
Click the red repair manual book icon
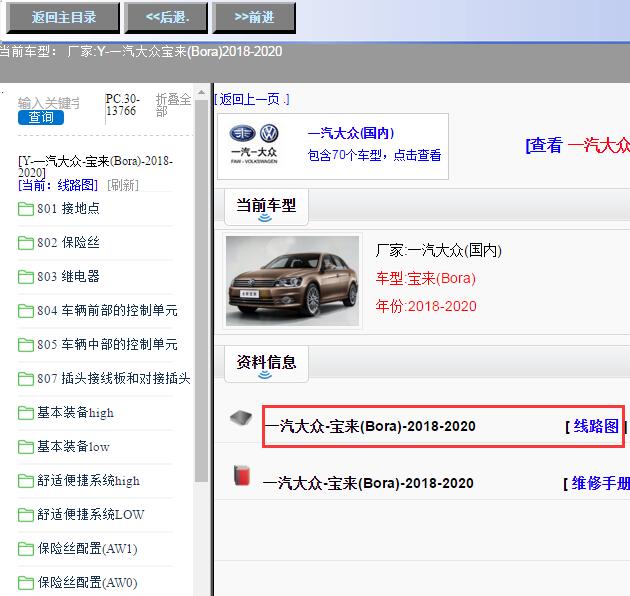pos(242,475)
